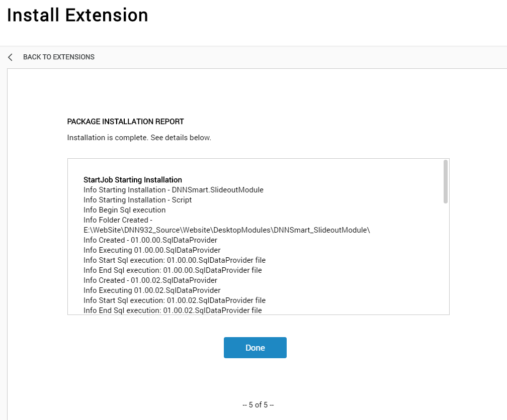
Task: Click the installation report scrollbar thumb
Action: [x=446, y=181]
